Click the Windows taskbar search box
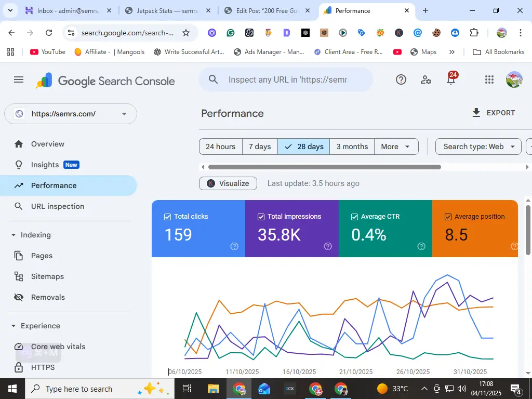Screen dimensions: 532x399 coord(100,389)
